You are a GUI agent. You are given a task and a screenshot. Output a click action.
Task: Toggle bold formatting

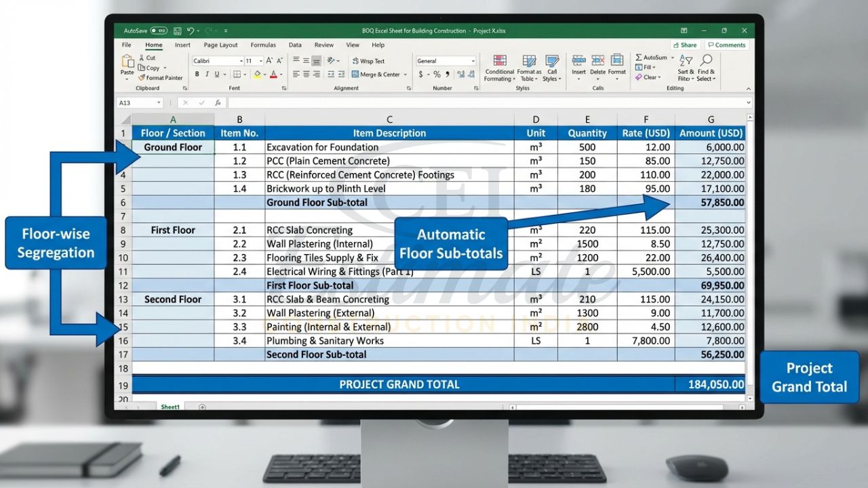coord(197,74)
